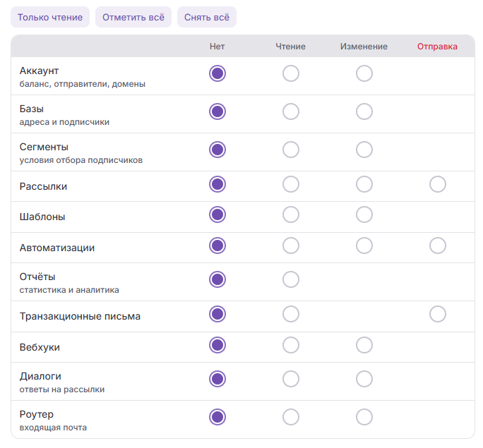Select Чтение for Базы
This screenshot has width=483, height=448.
291,111
